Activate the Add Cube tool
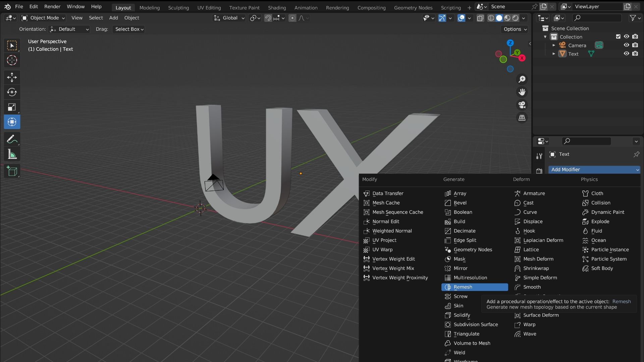Viewport: 644px width, 362px height. (12, 171)
